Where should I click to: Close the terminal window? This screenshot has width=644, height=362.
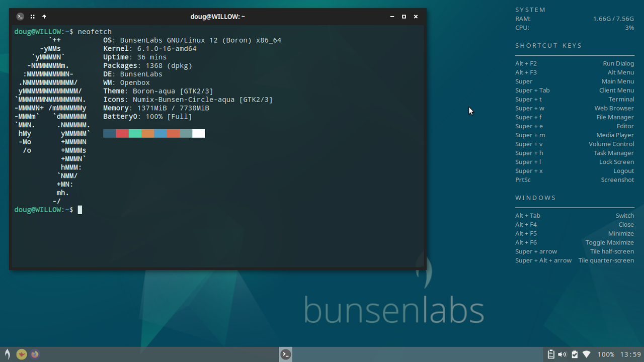416,17
